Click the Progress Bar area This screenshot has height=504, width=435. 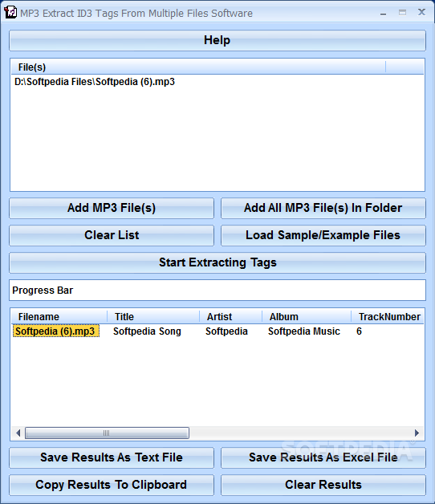(217, 291)
